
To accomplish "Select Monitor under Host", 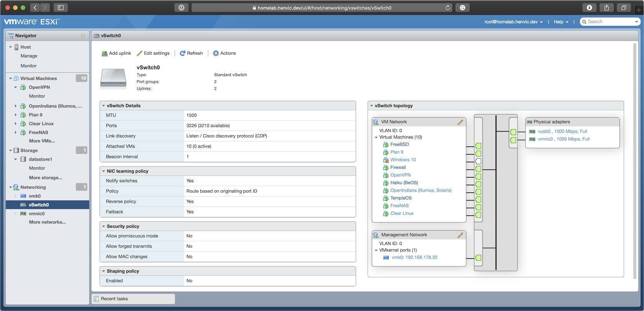I will [28, 66].
